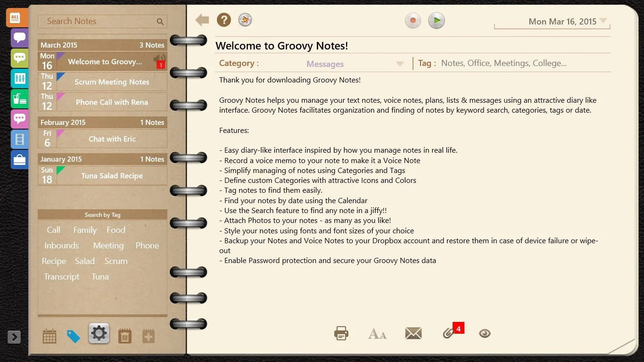Open help with the question mark icon
This screenshot has width=644, height=362.
[x=224, y=20]
